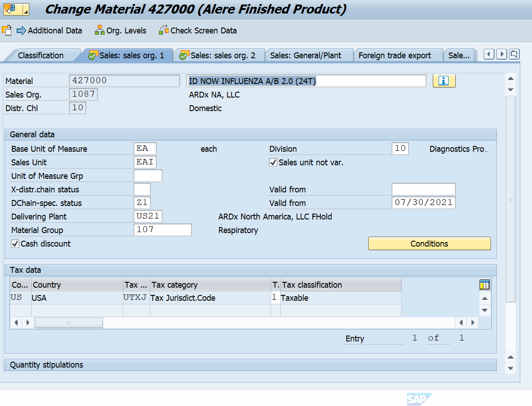Toggle the Sales unit not var. checkbox
The image size is (532, 406).
click(x=273, y=163)
